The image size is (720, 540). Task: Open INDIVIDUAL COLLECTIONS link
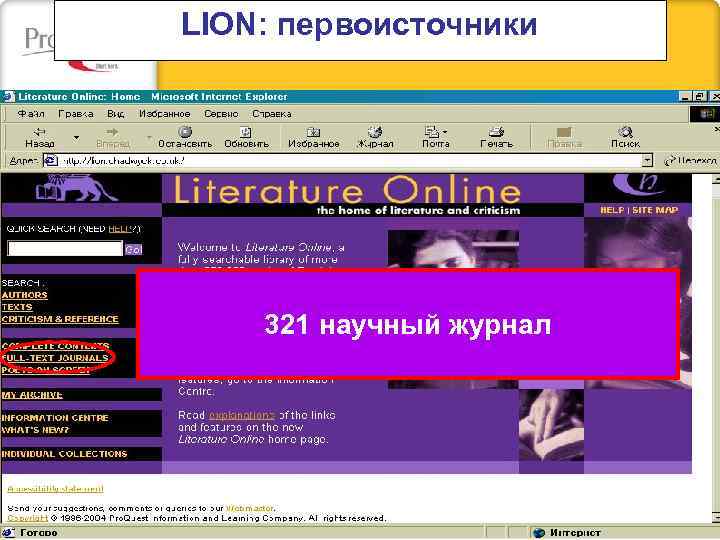[64, 454]
